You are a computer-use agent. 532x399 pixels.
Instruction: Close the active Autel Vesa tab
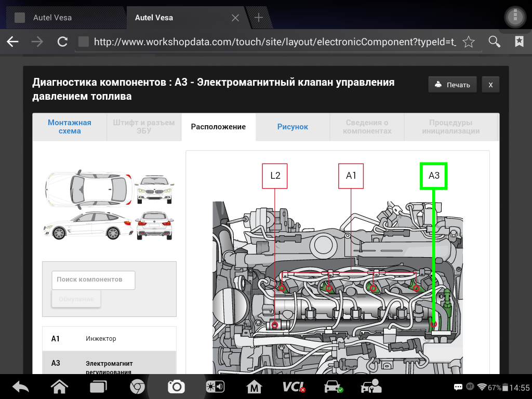(x=235, y=18)
